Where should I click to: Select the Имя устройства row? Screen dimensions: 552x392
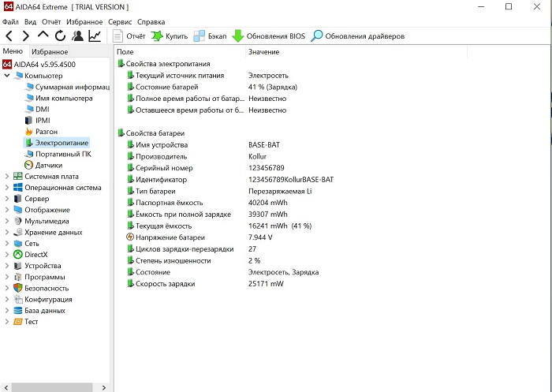203,145
